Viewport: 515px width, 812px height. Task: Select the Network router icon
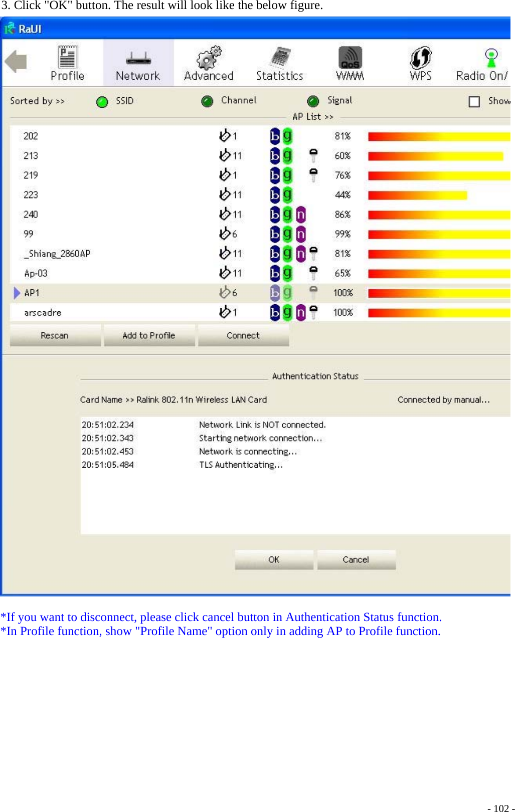point(138,58)
